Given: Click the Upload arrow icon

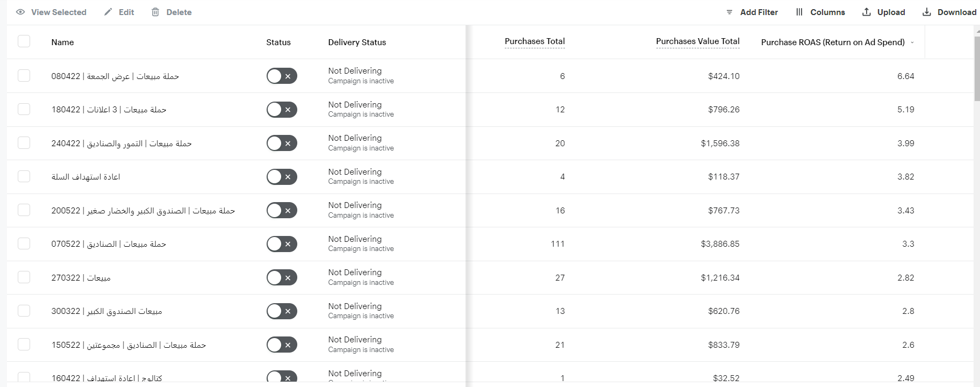Looking at the screenshot, I should [x=867, y=12].
